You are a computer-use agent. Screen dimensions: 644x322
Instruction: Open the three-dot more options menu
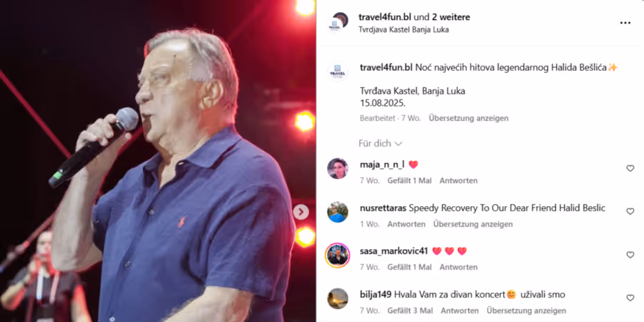(x=625, y=23)
